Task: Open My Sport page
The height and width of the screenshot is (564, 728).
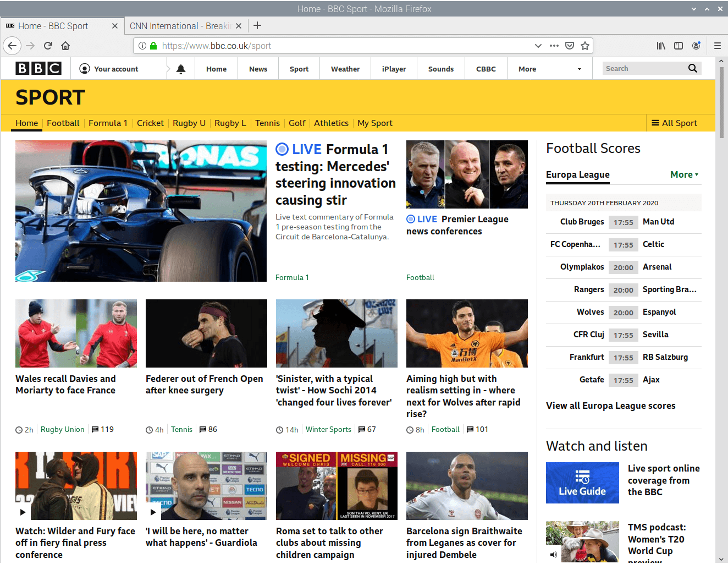Action: click(375, 123)
